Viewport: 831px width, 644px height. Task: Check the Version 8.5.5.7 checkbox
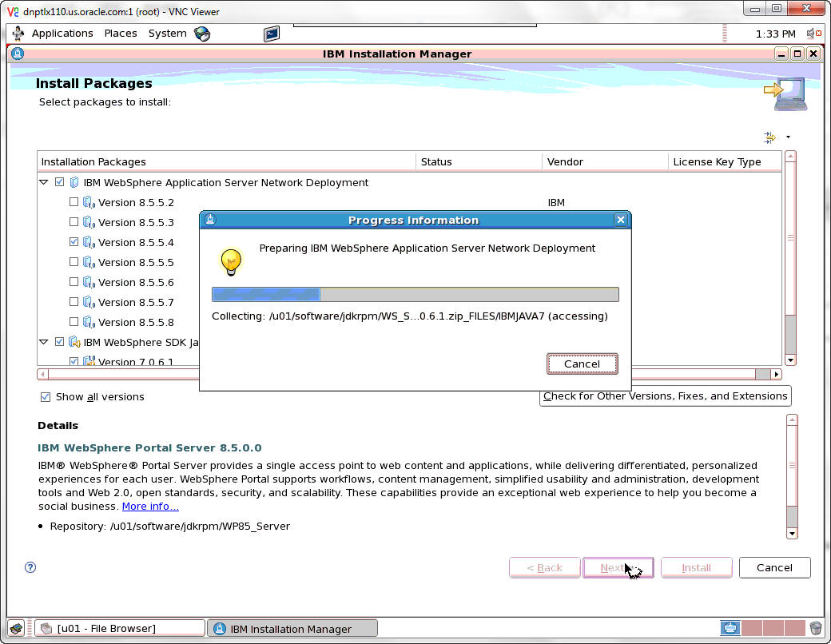74,301
